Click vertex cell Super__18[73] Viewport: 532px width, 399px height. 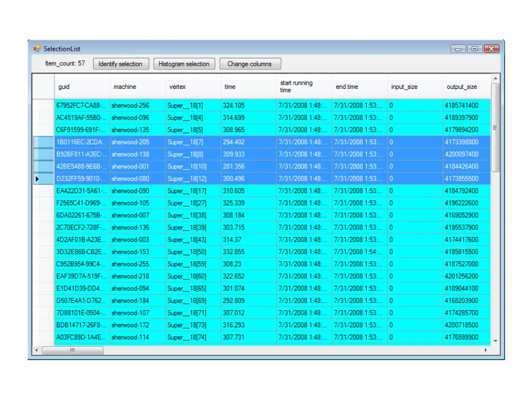[x=193, y=325]
